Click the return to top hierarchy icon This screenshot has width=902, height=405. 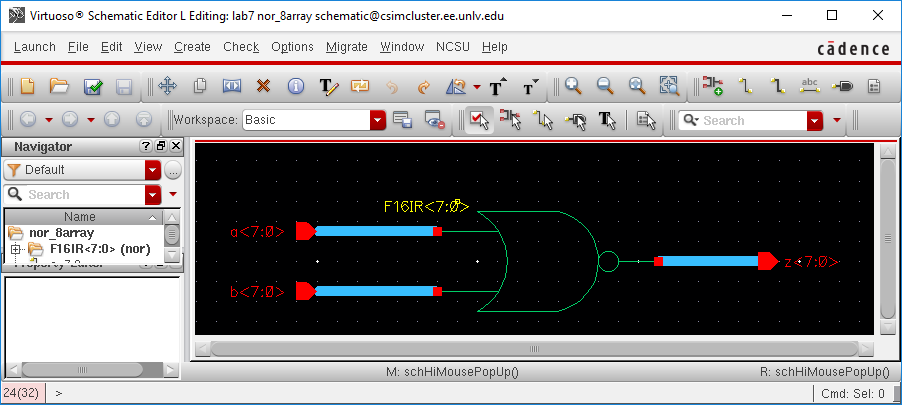[x=144, y=120]
